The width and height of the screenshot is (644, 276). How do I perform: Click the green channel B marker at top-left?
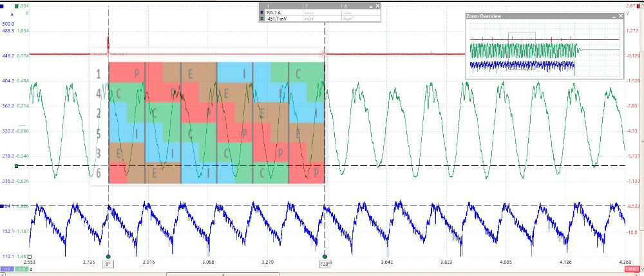[x=17, y=6]
